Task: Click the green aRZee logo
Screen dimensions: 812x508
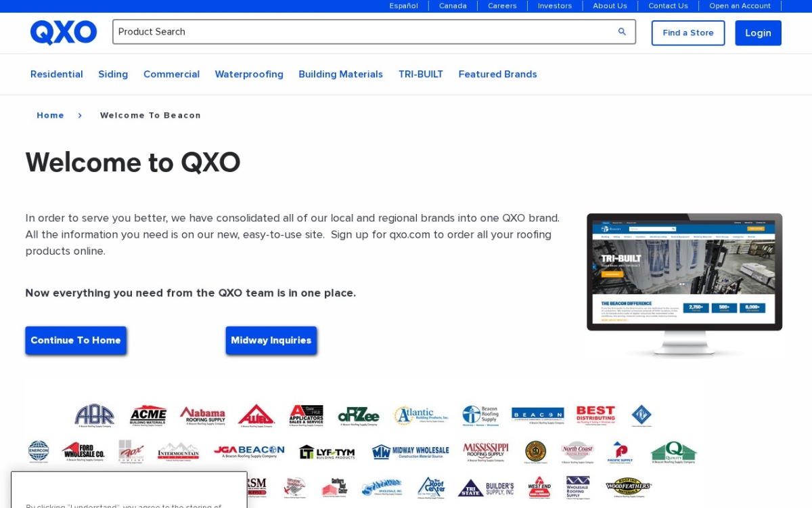Action: coord(359,416)
